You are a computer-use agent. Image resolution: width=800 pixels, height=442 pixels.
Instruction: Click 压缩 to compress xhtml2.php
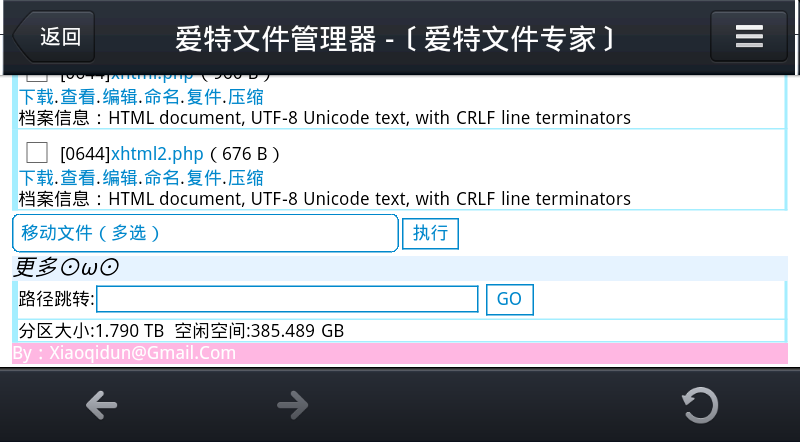pyautogui.click(x=246, y=178)
